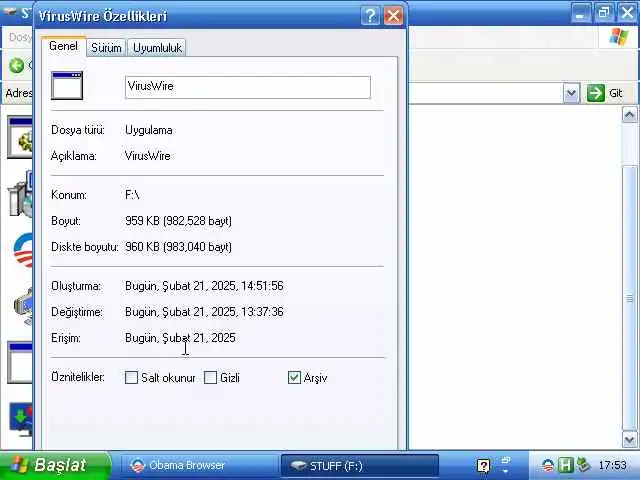Viewport: 640px width, 480px height.
Task: Click the 17:53 system clock
Action: (x=612, y=465)
